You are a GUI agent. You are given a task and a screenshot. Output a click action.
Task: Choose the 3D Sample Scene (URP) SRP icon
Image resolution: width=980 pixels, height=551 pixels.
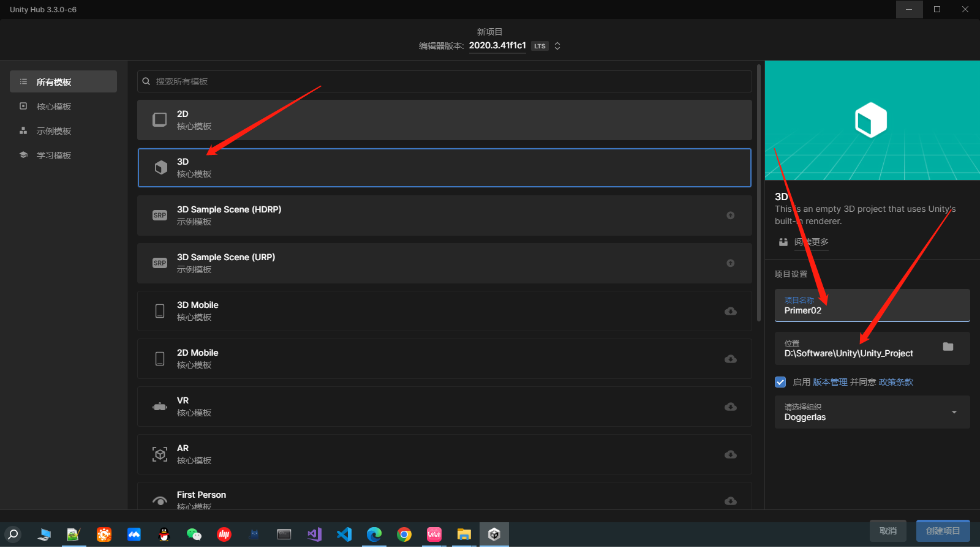(160, 263)
